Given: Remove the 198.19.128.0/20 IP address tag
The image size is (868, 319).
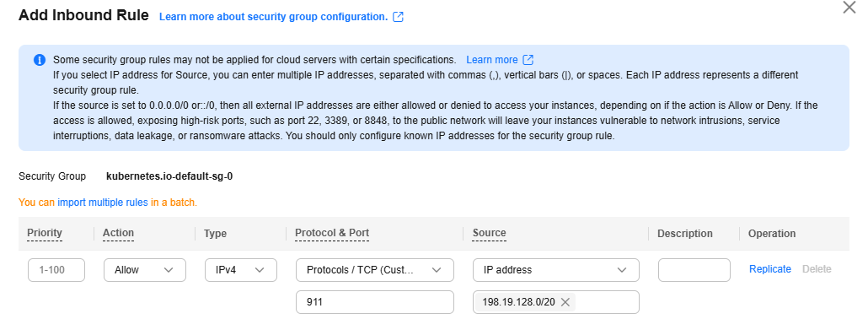Looking at the screenshot, I should click(x=565, y=302).
